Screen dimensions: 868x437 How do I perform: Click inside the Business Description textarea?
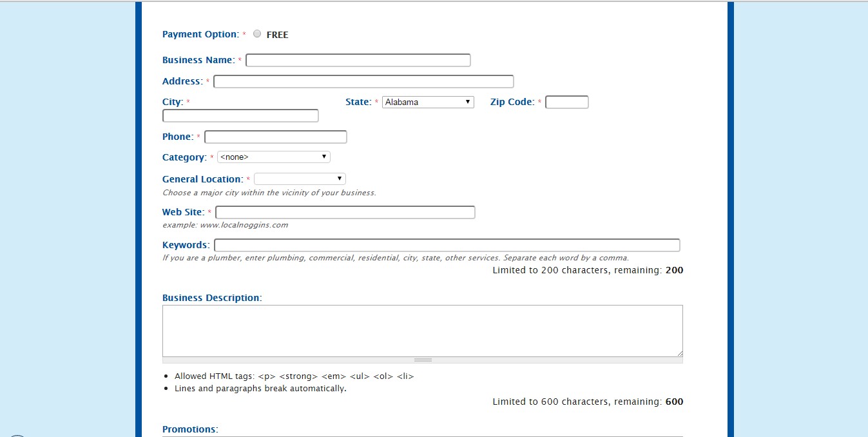[423, 331]
